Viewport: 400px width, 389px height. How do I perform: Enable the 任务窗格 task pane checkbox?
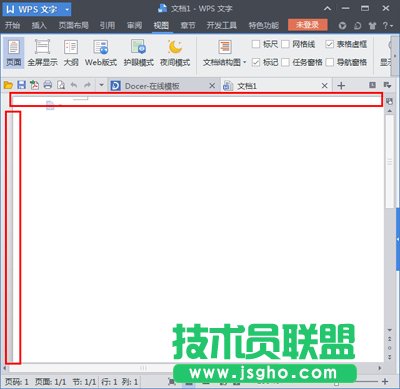(285, 62)
